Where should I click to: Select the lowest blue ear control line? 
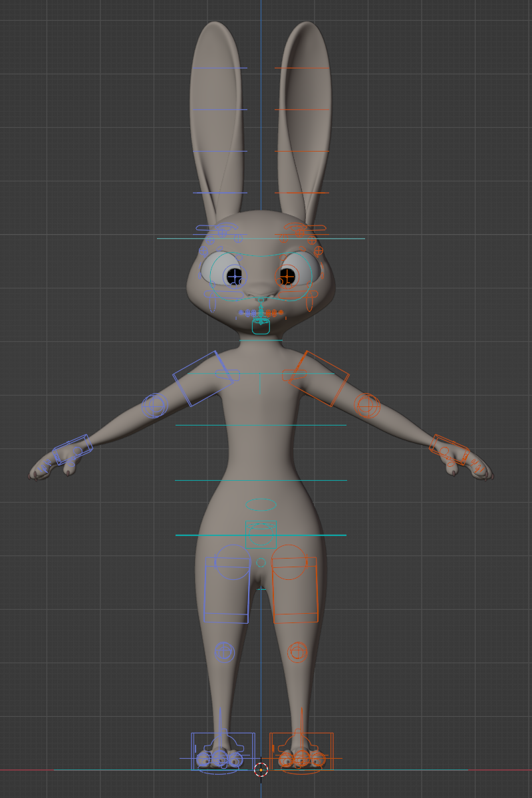(219, 193)
